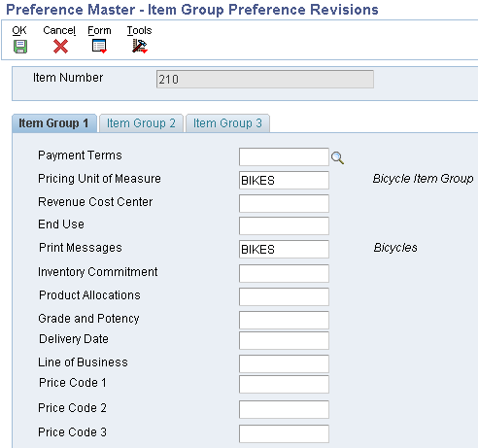Click the OK save disk icon
This screenshot has width=478, height=448.
coord(20,47)
